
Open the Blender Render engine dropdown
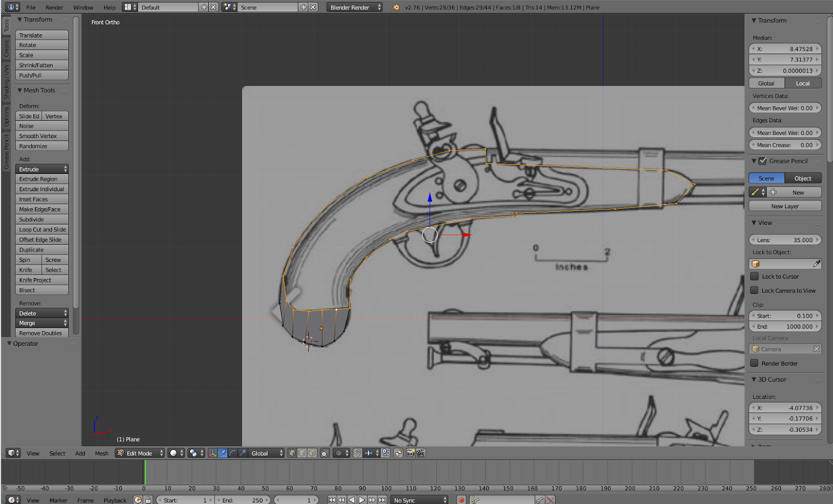354,7
